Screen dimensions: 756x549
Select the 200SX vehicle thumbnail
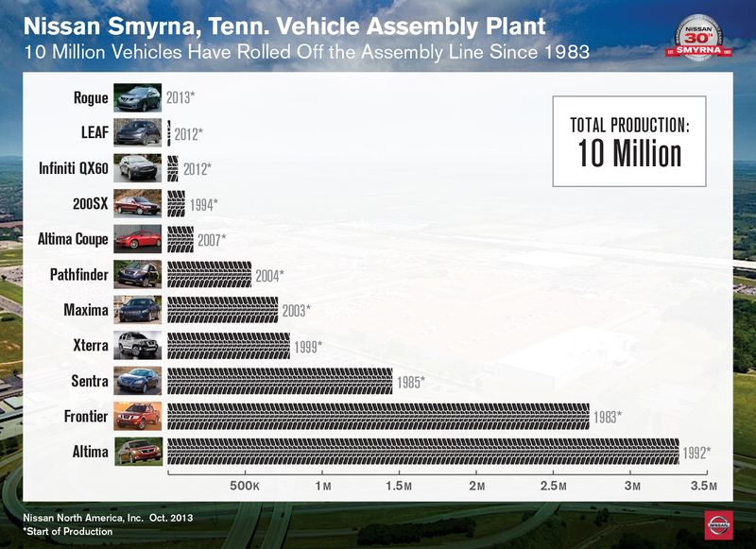tap(138, 203)
